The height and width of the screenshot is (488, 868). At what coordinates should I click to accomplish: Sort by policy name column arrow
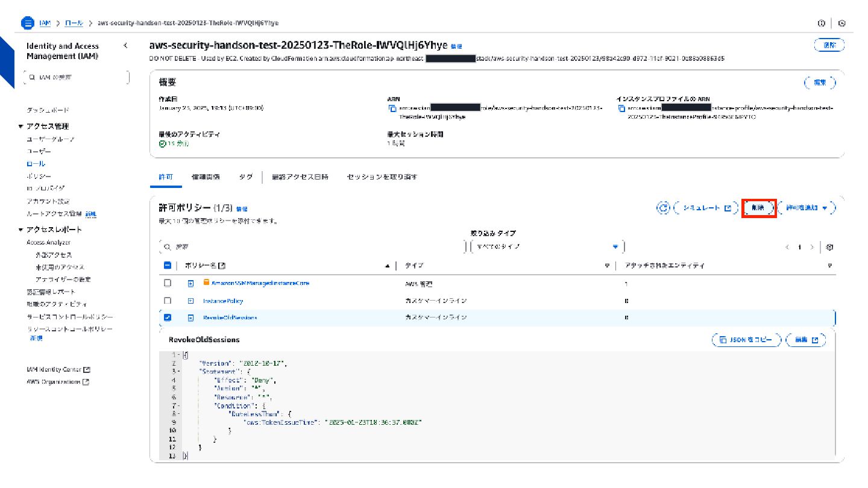pos(386,266)
